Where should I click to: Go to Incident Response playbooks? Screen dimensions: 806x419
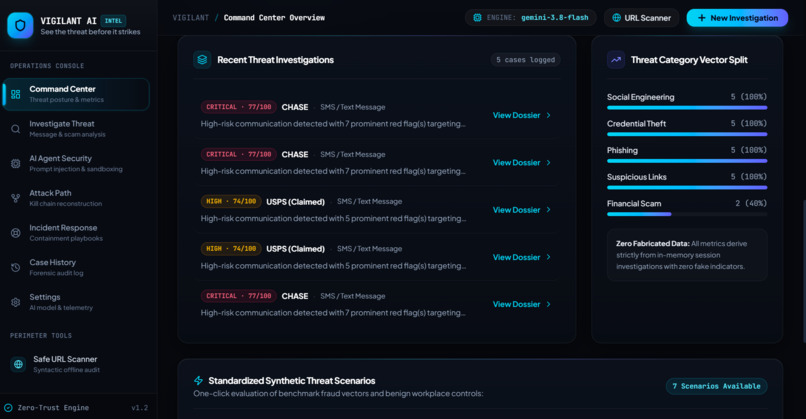click(x=76, y=232)
